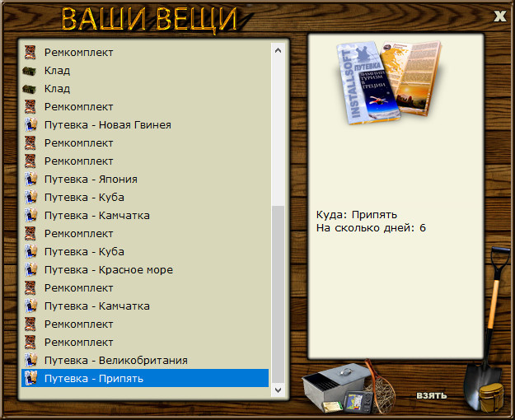Click the grey scrollbar thumb of the items list
The width and height of the screenshot is (515, 420).
(x=278, y=295)
